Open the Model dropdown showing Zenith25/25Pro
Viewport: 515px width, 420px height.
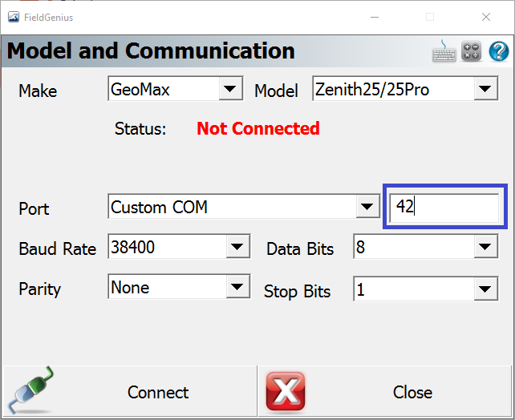pyautogui.click(x=485, y=89)
